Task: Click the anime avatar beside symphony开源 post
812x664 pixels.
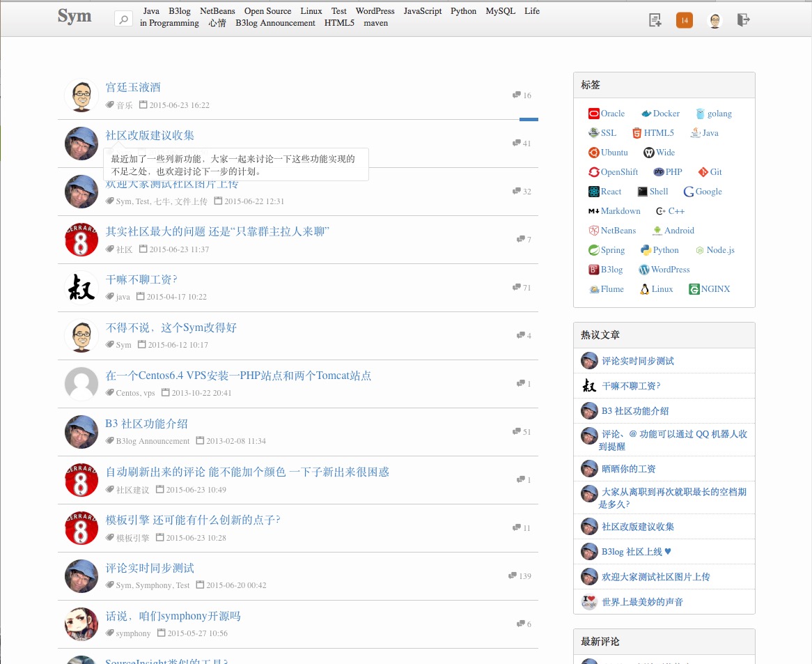Action: [81, 624]
